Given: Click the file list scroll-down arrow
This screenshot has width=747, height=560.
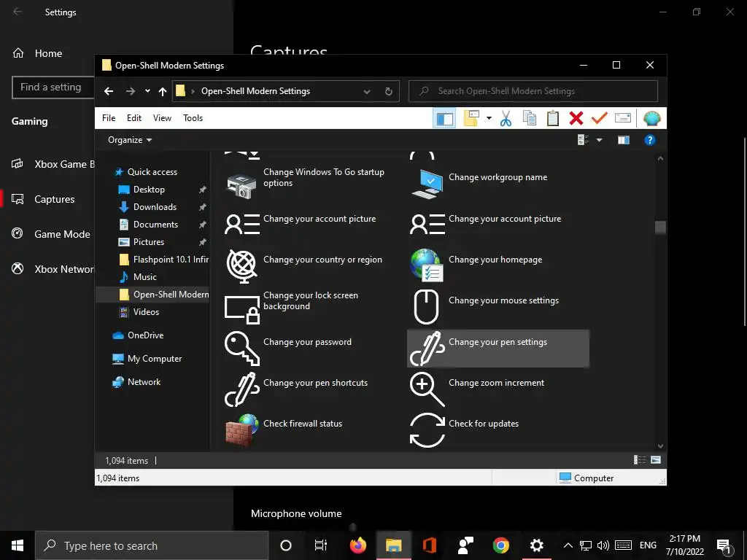Looking at the screenshot, I should (660, 446).
